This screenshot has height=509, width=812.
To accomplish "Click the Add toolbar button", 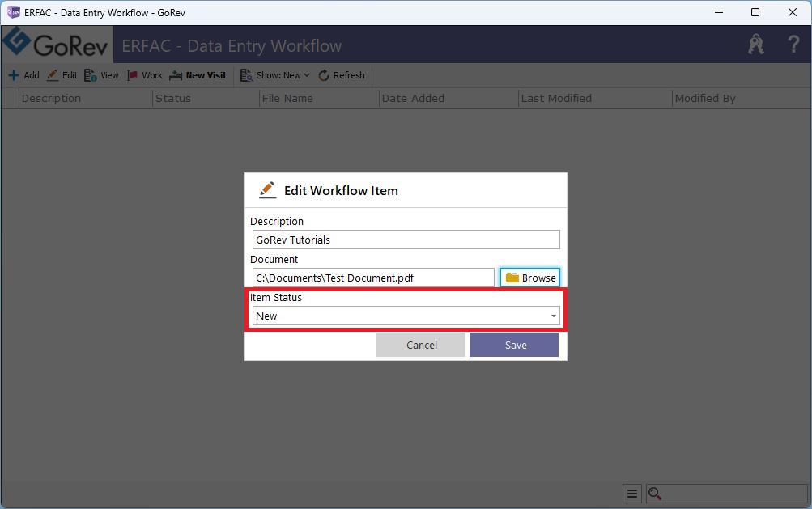I will point(23,75).
